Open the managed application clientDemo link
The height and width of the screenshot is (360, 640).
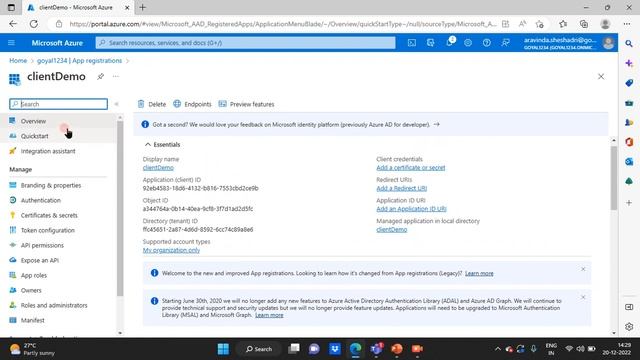click(391, 229)
